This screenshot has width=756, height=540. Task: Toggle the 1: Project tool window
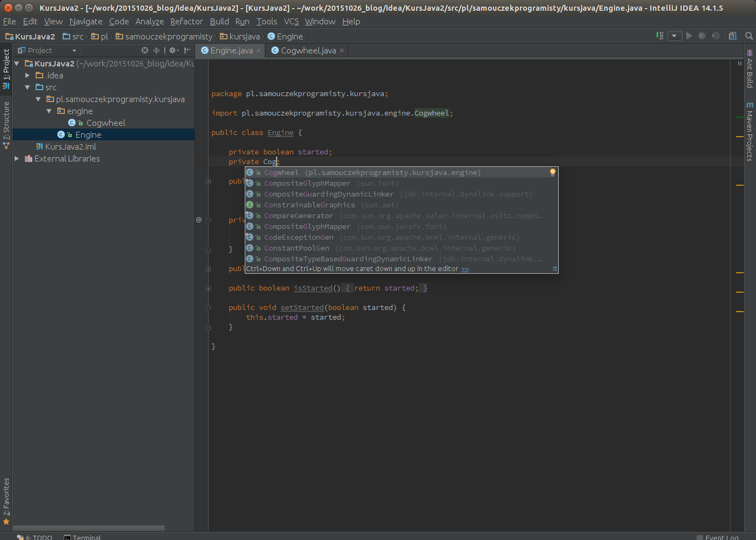point(6,69)
